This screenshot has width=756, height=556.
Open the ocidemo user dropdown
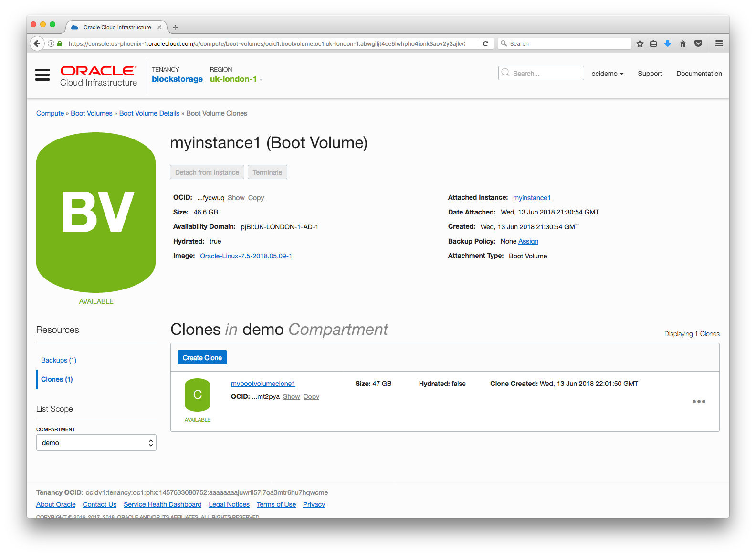[x=608, y=74]
